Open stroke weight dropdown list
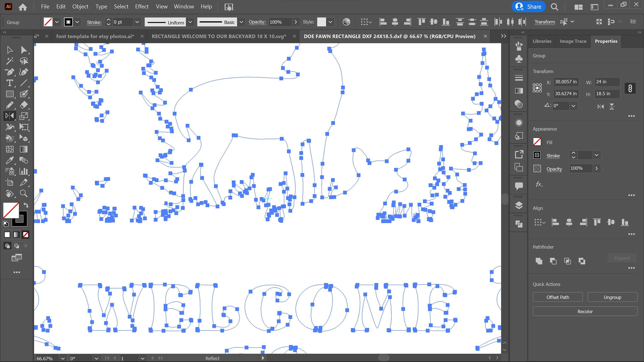The image size is (644, 362). click(x=137, y=22)
